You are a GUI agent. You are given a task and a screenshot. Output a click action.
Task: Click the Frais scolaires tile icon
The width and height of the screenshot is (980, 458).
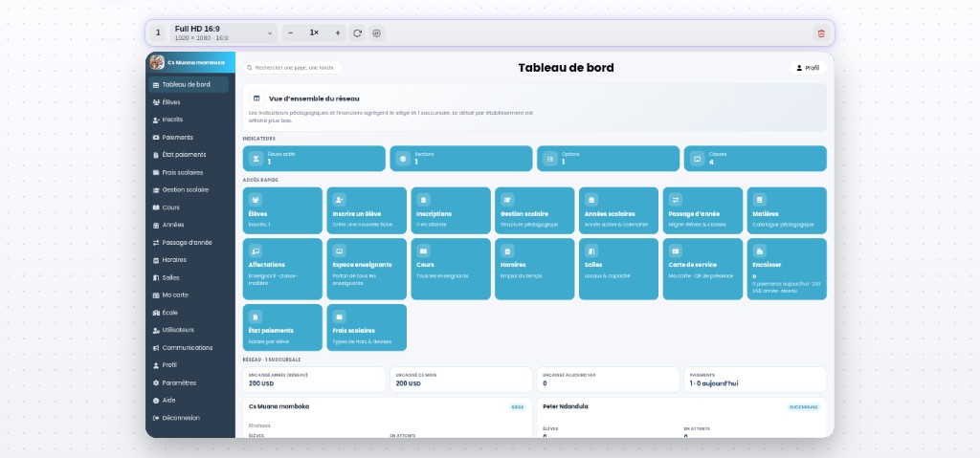click(x=340, y=316)
